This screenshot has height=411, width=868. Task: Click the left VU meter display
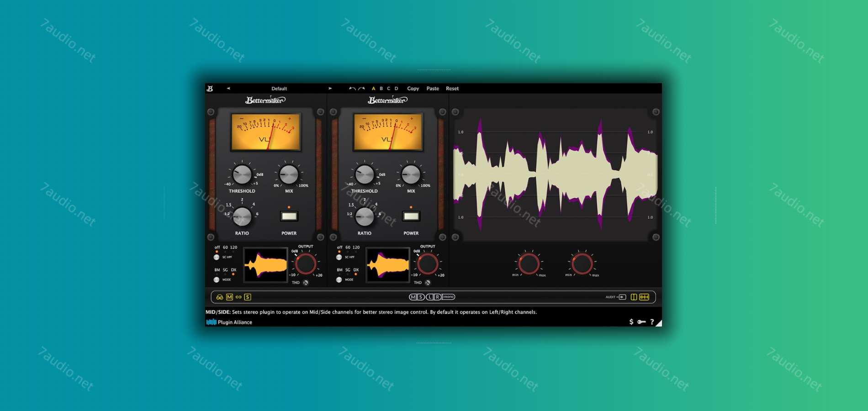click(265, 132)
